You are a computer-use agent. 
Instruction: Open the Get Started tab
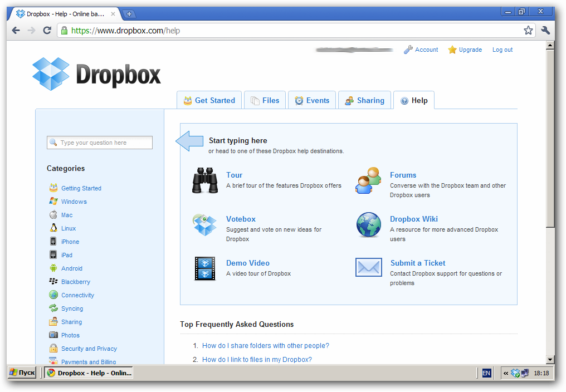pos(209,100)
